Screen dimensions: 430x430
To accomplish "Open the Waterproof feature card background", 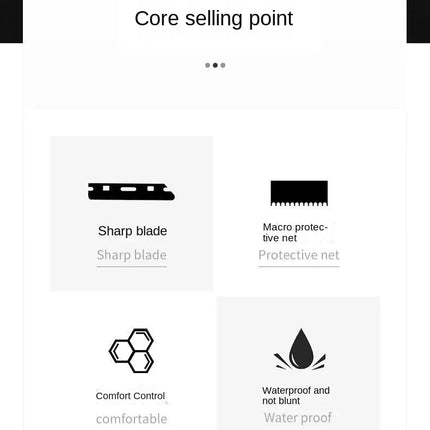I will click(x=299, y=363).
